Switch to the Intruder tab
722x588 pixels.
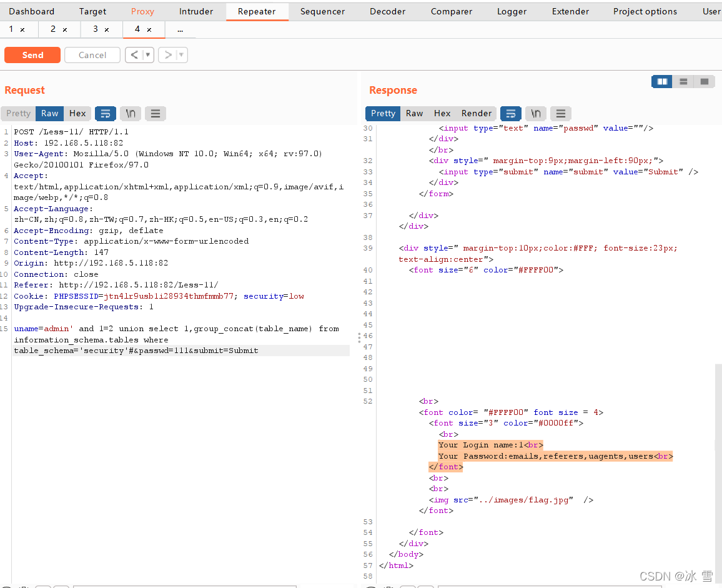[x=196, y=11]
